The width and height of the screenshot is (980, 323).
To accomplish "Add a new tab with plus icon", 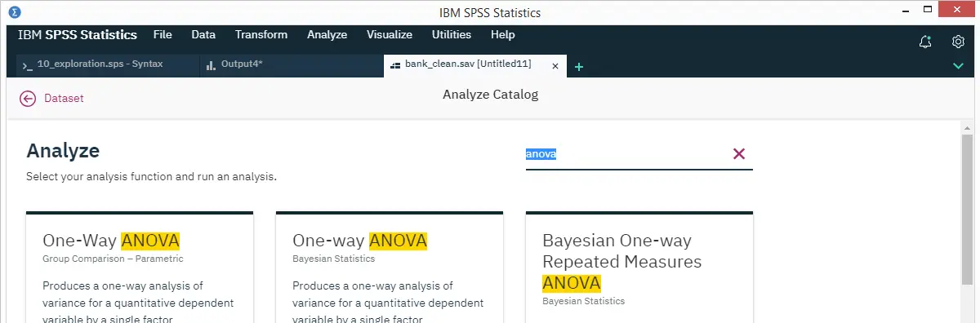I will pos(579,67).
